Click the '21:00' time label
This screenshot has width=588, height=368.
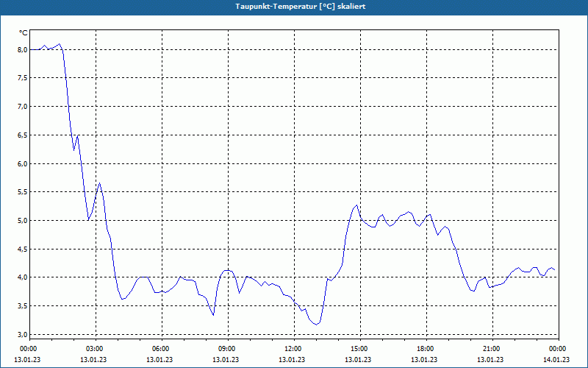click(x=491, y=349)
